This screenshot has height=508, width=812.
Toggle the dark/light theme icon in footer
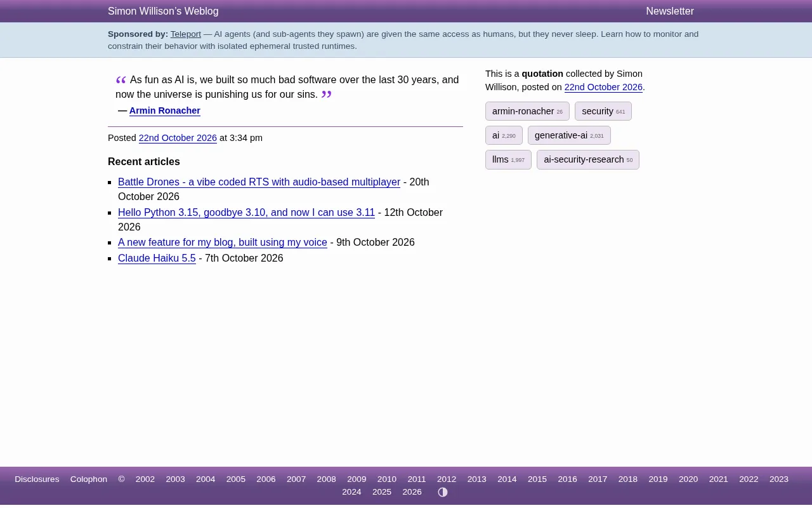coord(443,492)
